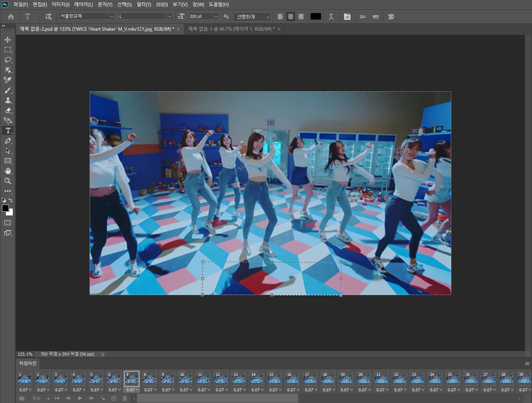Viewport: 532px width, 403px height.
Task: Select the 타임라인 panel tab
Action: tap(28, 363)
